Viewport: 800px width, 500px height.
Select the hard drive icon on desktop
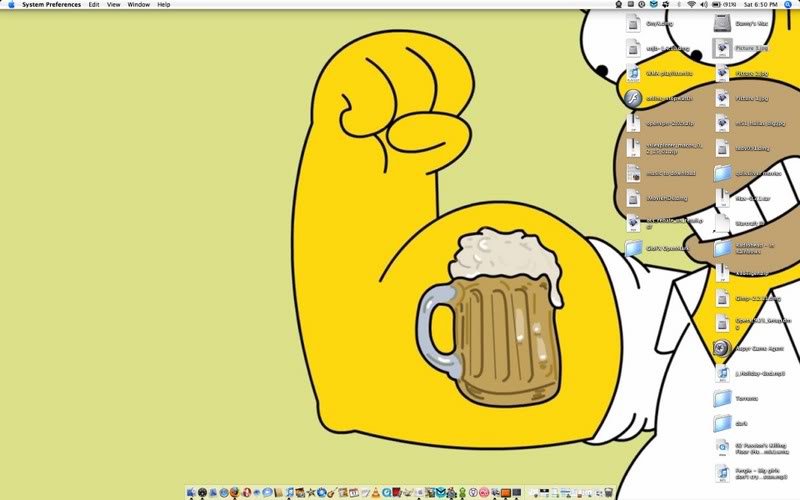(x=722, y=23)
